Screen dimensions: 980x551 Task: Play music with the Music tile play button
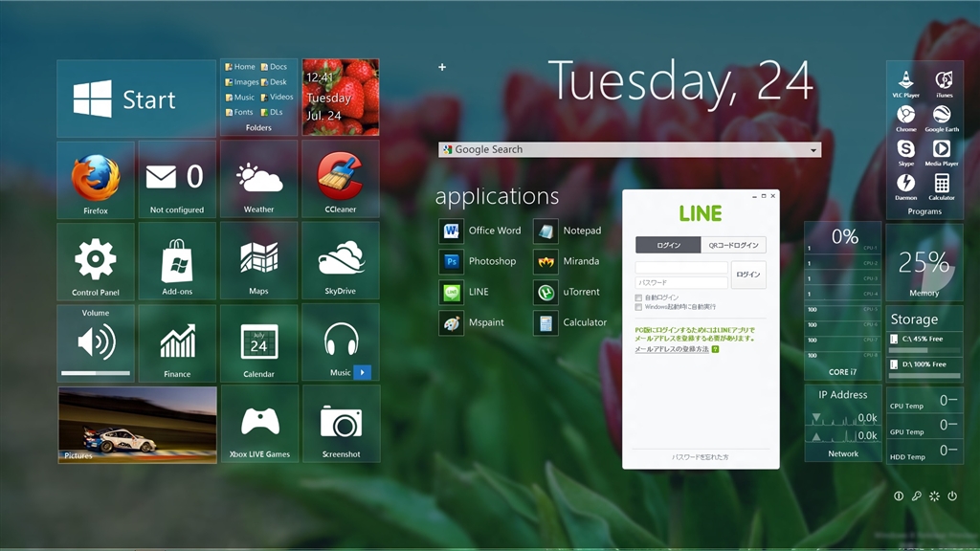363,372
